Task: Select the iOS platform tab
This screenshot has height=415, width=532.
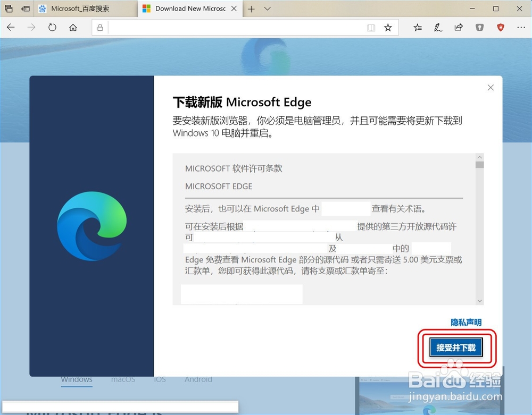Action: click(x=160, y=379)
